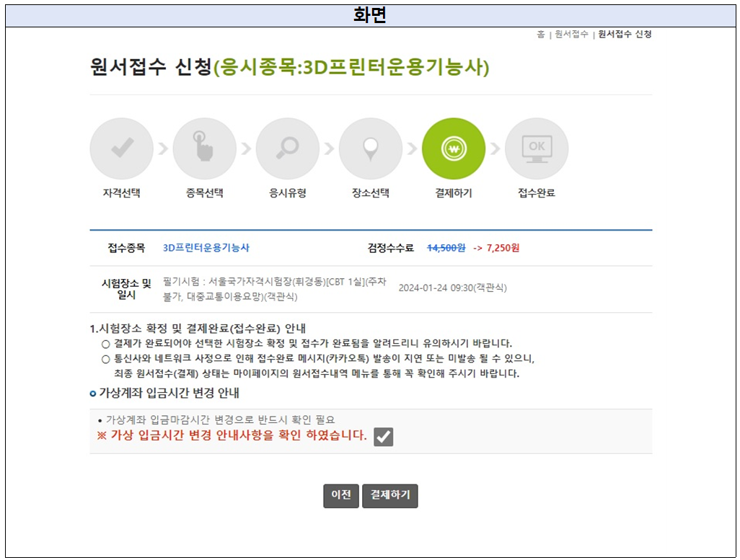The width and height of the screenshot is (740, 560).
Task: Click the blue 3D프린터운용기능사 접수종목 value
Action: pos(206,248)
